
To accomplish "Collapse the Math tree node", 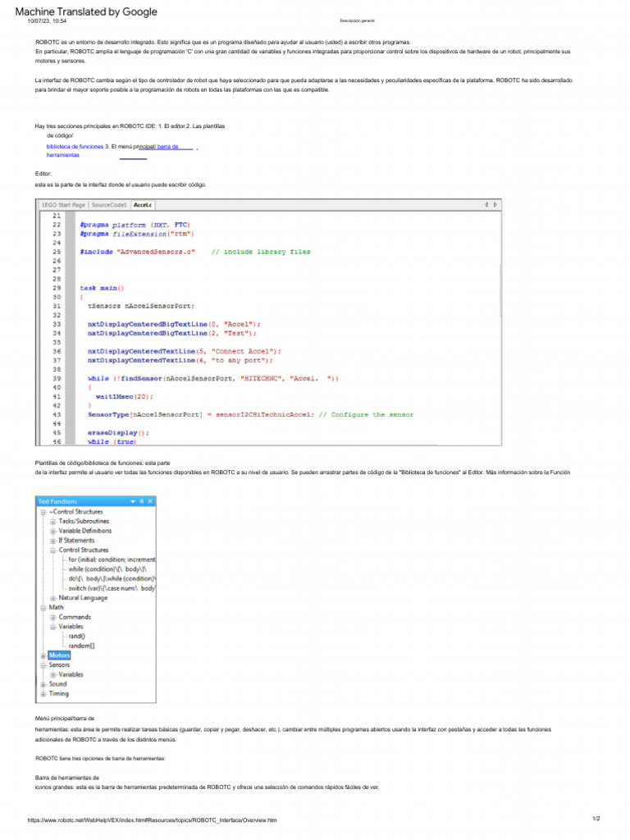I will [x=43, y=608].
